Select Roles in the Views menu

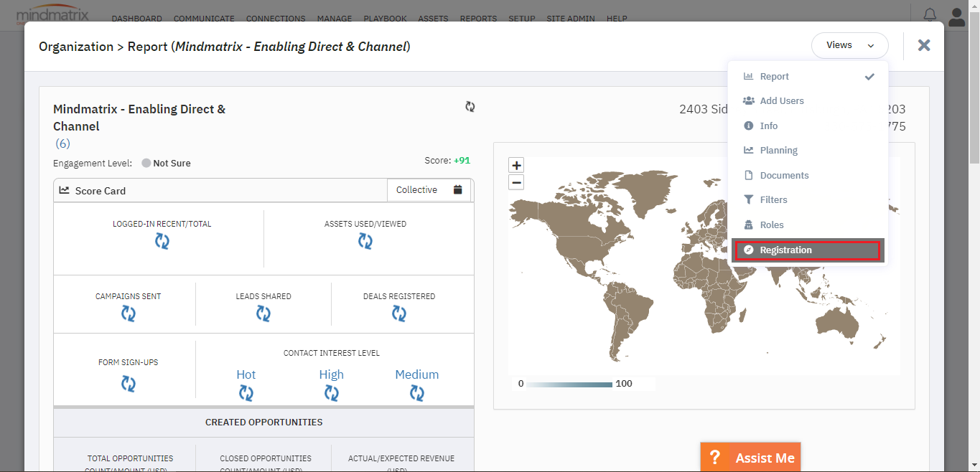[808, 225]
